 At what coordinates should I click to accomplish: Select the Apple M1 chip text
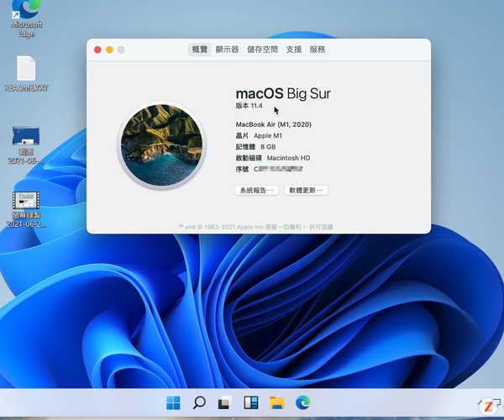point(268,135)
